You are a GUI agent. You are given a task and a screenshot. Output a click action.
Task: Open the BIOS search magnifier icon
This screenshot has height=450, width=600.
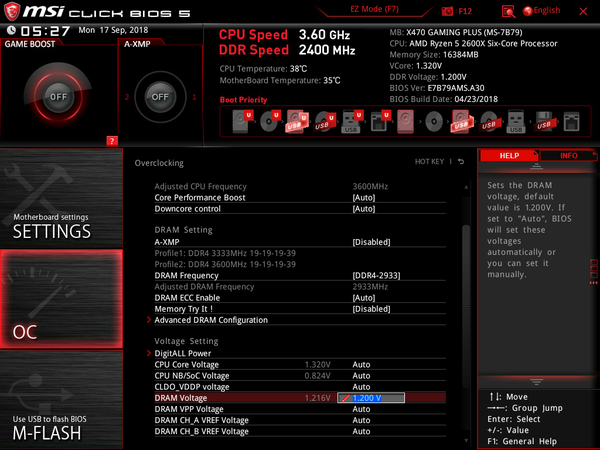pos(508,11)
